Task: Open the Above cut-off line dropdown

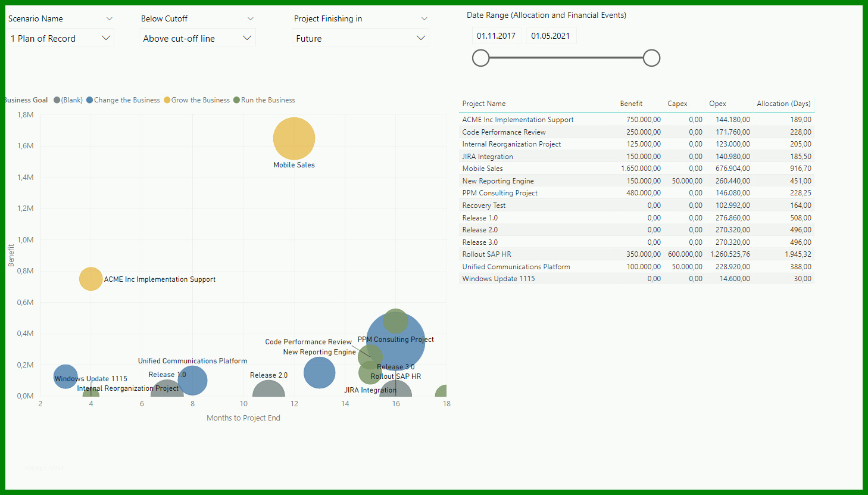Action: [197, 38]
